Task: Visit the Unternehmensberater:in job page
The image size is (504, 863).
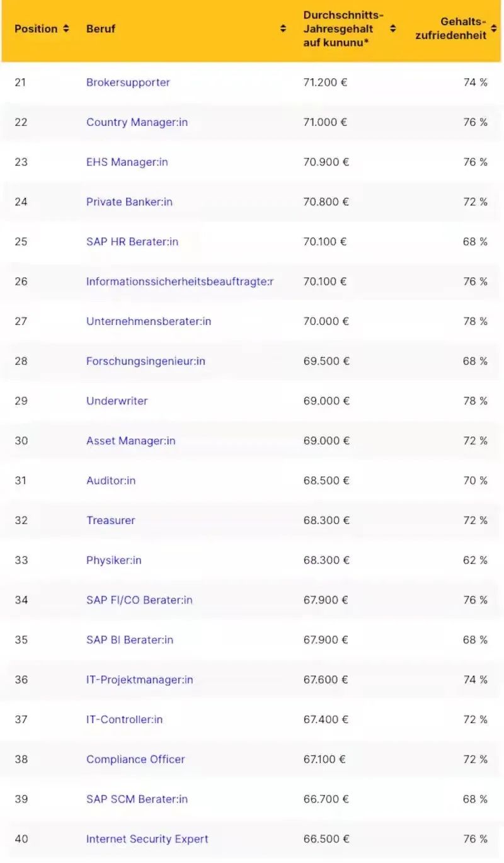Action: [x=149, y=321]
